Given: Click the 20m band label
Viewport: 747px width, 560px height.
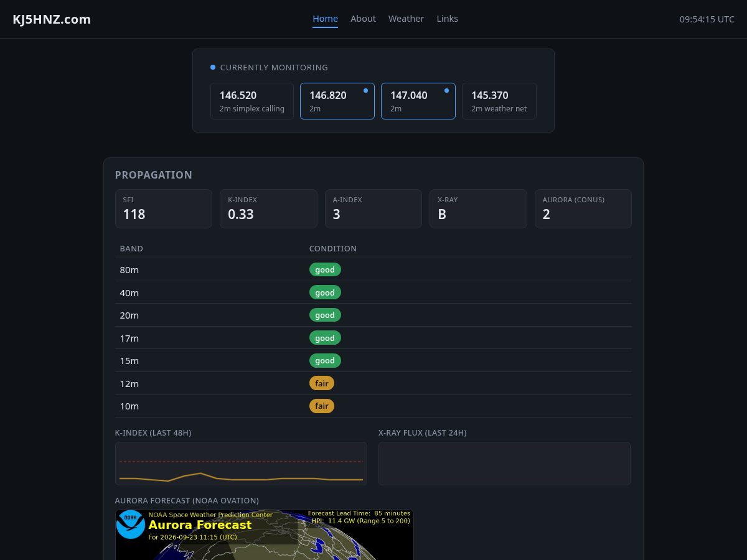Looking at the screenshot, I should tap(129, 315).
